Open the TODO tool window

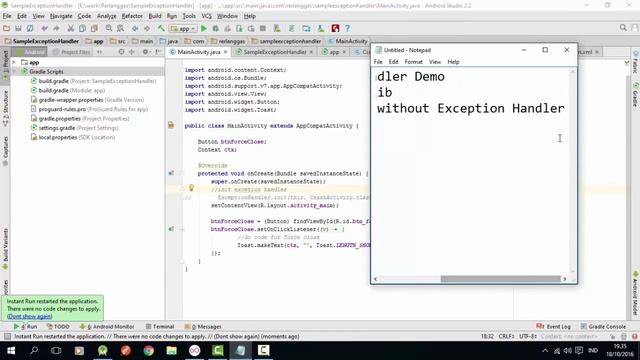pyautogui.click(x=58, y=327)
